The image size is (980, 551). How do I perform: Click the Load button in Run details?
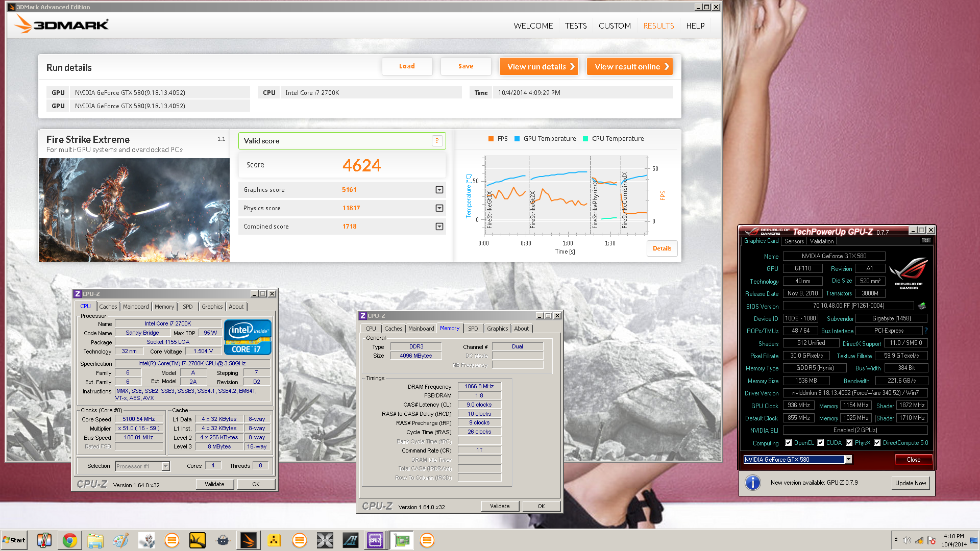coord(407,66)
